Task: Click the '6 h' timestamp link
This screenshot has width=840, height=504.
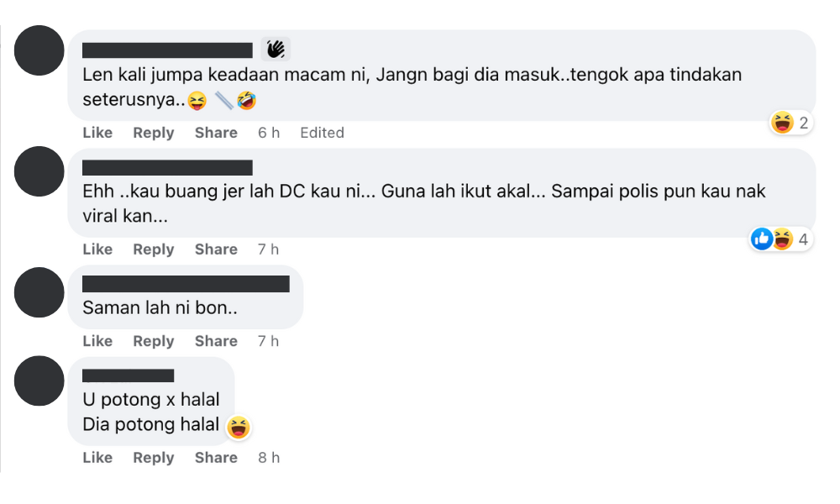Action: click(x=269, y=133)
